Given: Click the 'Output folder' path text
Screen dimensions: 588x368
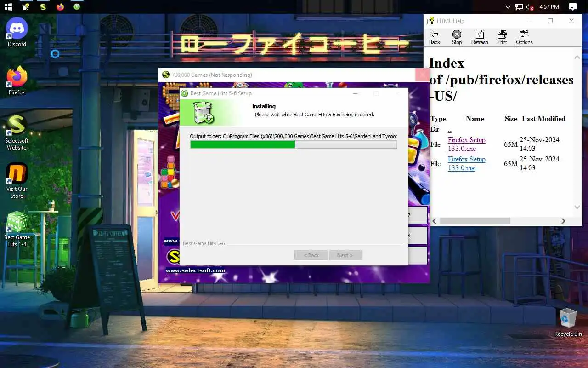Looking at the screenshot, I should [x=293, y=136].
